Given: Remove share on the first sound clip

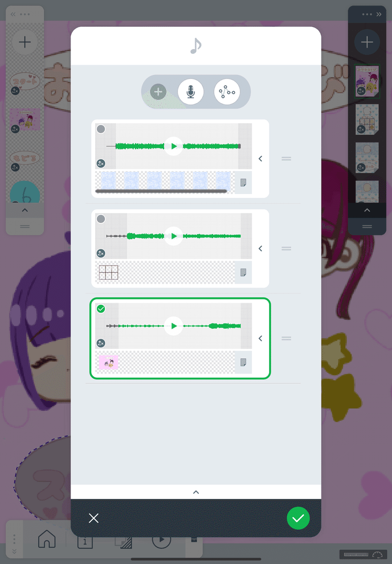Looking at the screenshot, I should (x=101, y=163).
